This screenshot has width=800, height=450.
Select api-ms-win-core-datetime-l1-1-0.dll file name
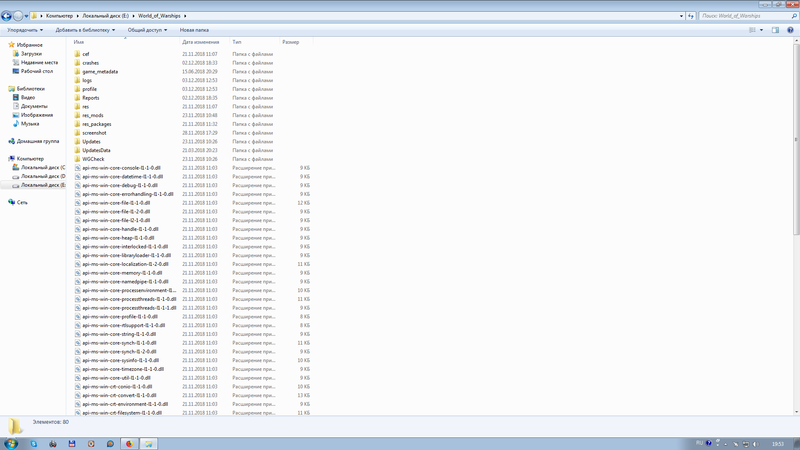click(122, 177)
